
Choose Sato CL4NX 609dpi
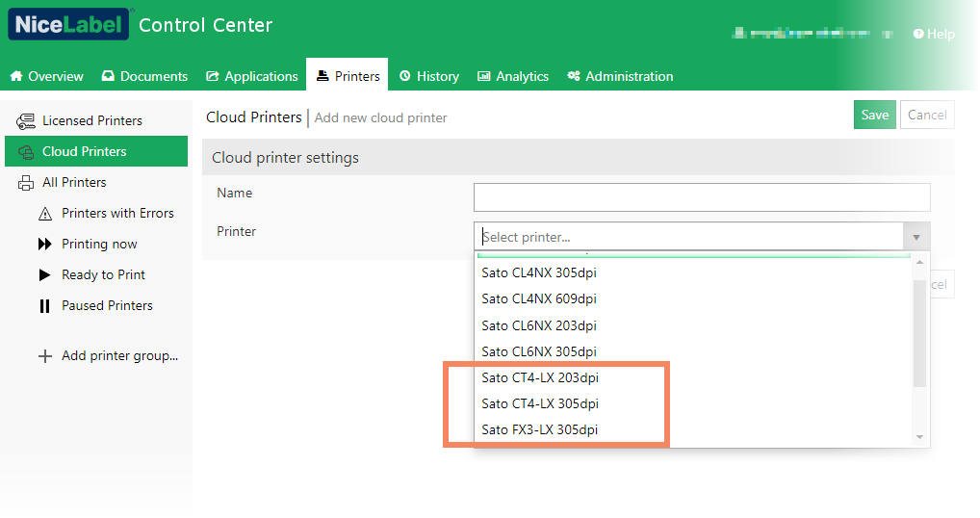[x=692, y=299]
